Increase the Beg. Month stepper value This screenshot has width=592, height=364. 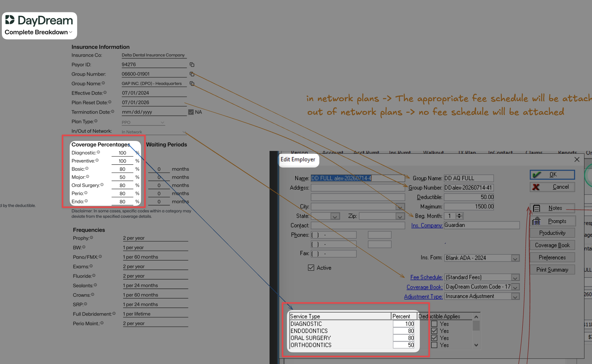pos(459,214)
